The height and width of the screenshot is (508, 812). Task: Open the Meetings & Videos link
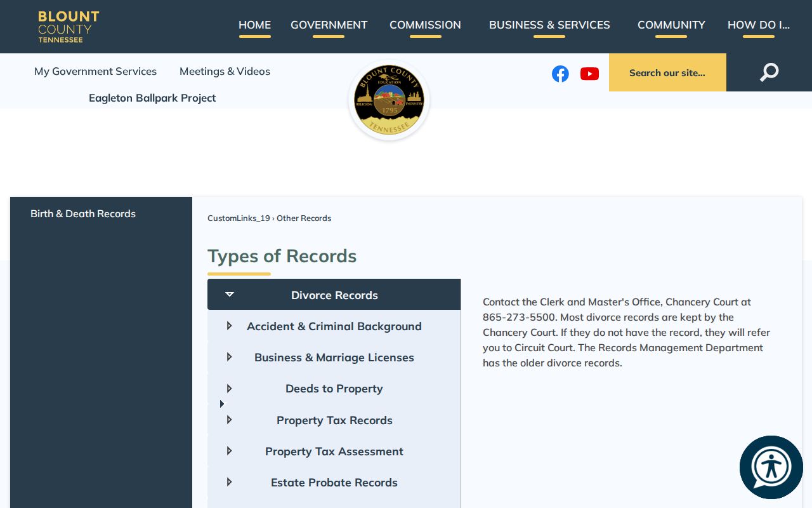click(225, 72)
